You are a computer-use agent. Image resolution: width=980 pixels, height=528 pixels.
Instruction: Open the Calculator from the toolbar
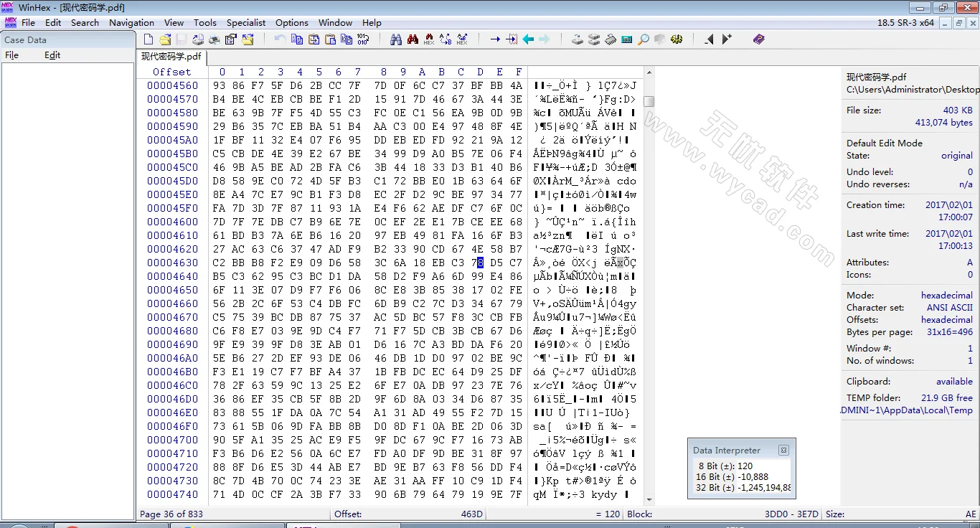(x=627, y=39)
